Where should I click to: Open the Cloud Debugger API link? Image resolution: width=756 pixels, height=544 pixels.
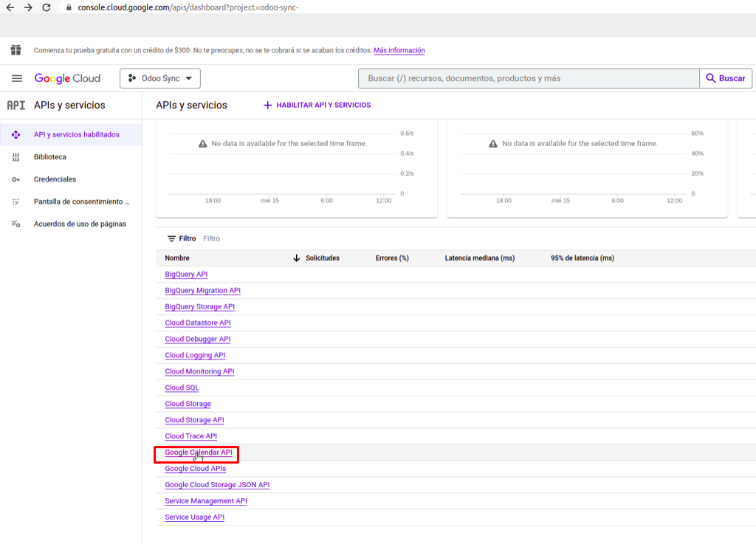(x=198, y=340)
